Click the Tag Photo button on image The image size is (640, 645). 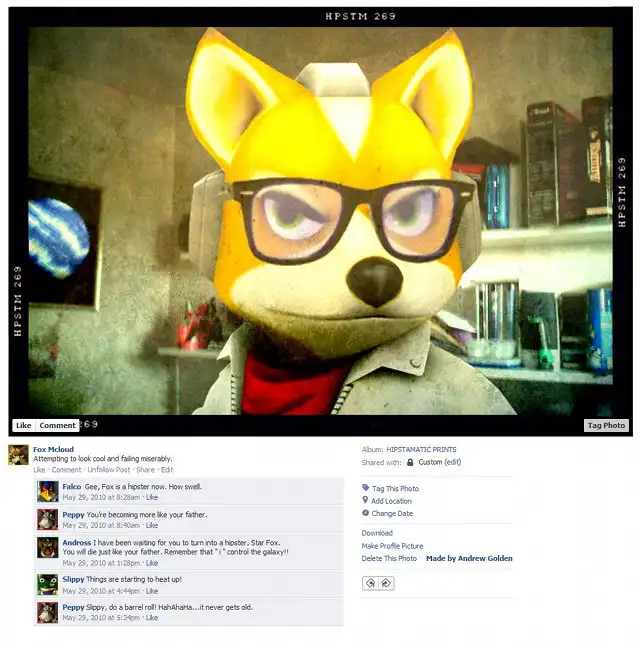pyautogui.click(x=606, y=425)
